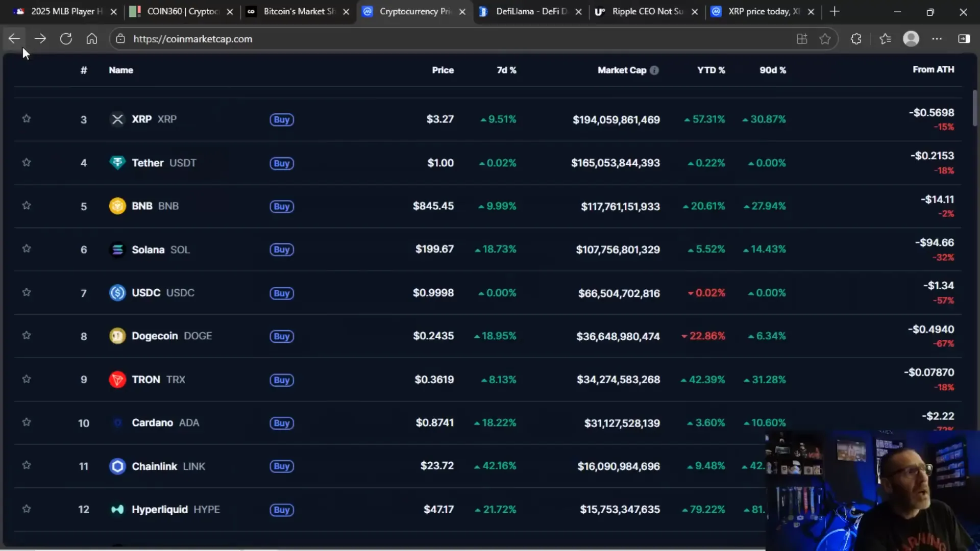Click Buy button for Cardano
This screenshot has height=551, width=980.
pos(282,423)
